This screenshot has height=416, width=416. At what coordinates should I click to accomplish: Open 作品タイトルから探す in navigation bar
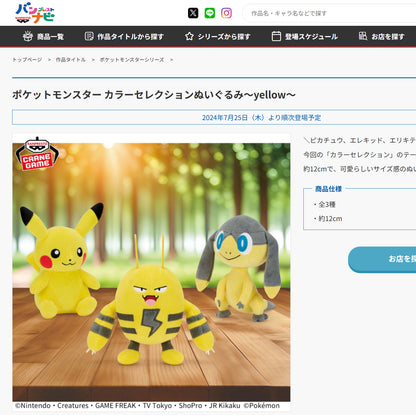[x=124, y=36]
